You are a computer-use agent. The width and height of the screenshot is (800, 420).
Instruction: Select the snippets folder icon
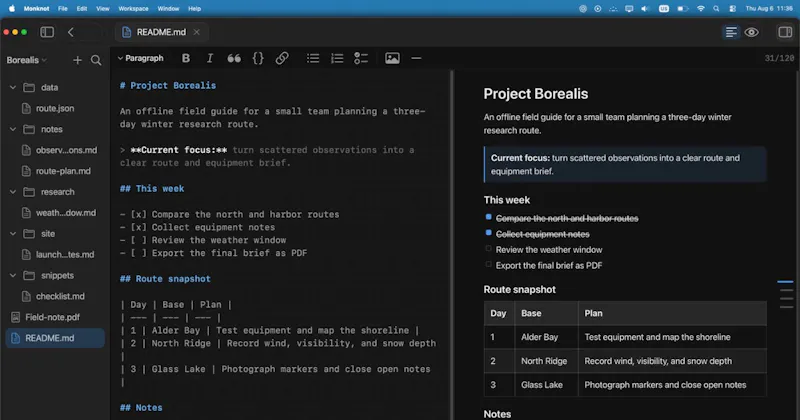pyautogui.click(x=29, y=276)
